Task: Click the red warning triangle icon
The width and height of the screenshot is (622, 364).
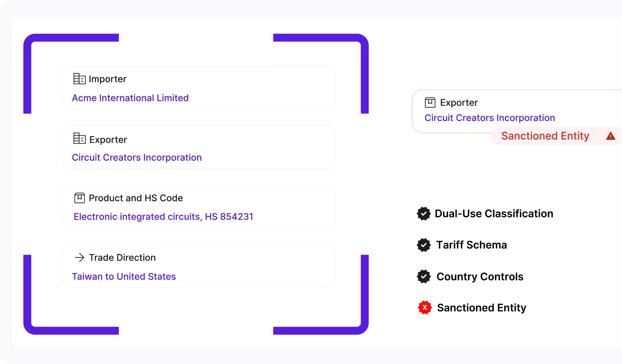Action: click(610, 136)
